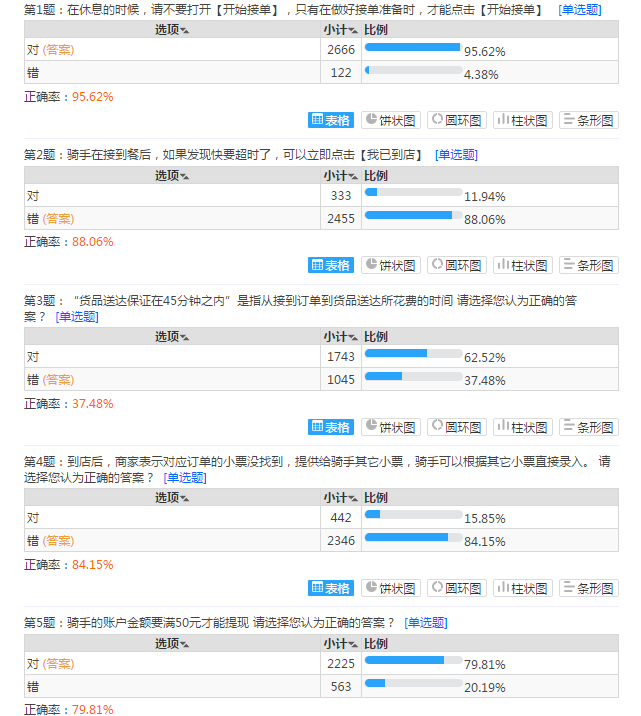The width and height of the screenshot is (641, 716).
Task: Show question 1 as bar chart
Action: (588, 120)
